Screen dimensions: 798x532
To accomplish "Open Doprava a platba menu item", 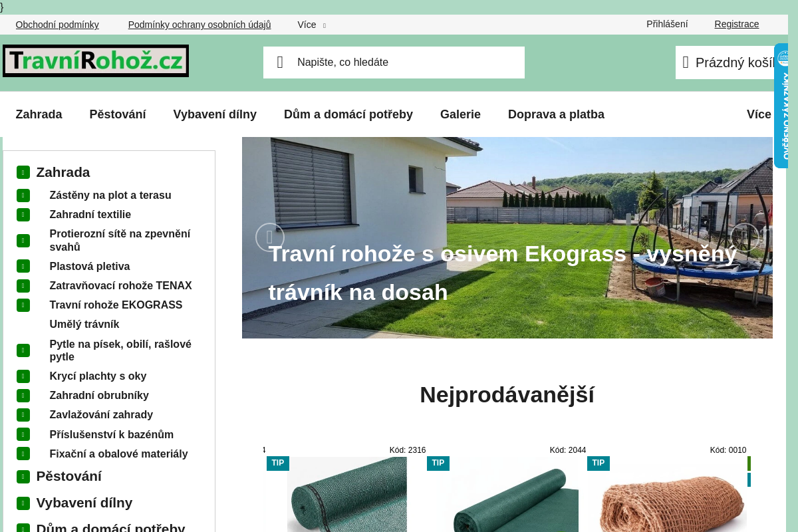I will point(556,114).
